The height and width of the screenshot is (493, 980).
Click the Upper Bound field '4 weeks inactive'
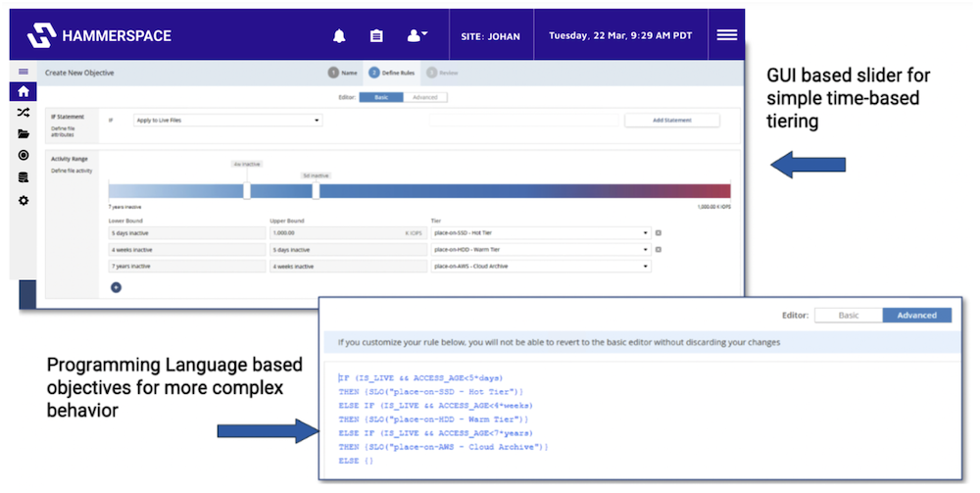tap(348, 267)
